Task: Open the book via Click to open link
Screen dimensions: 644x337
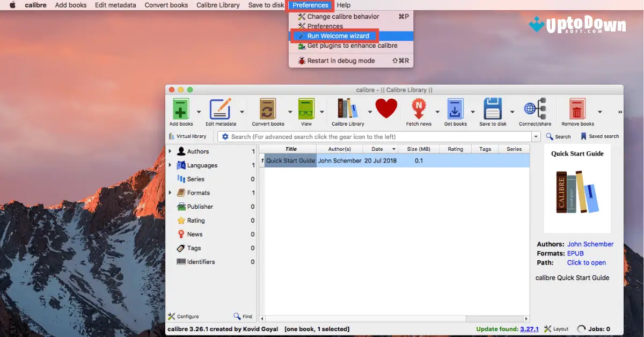Action: click(586, 262)
